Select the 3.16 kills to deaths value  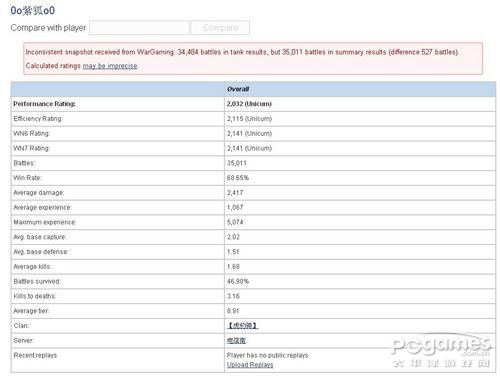coord(233,296)
